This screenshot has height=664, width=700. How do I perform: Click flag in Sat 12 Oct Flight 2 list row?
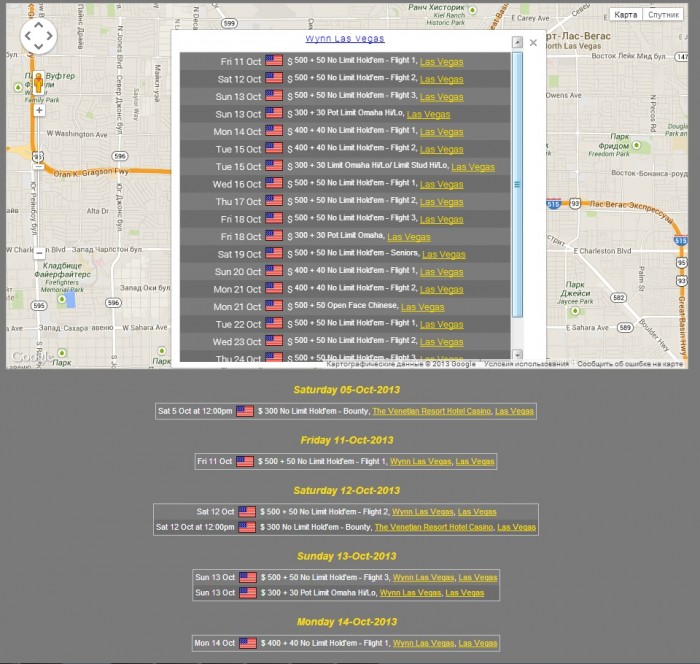247,512
